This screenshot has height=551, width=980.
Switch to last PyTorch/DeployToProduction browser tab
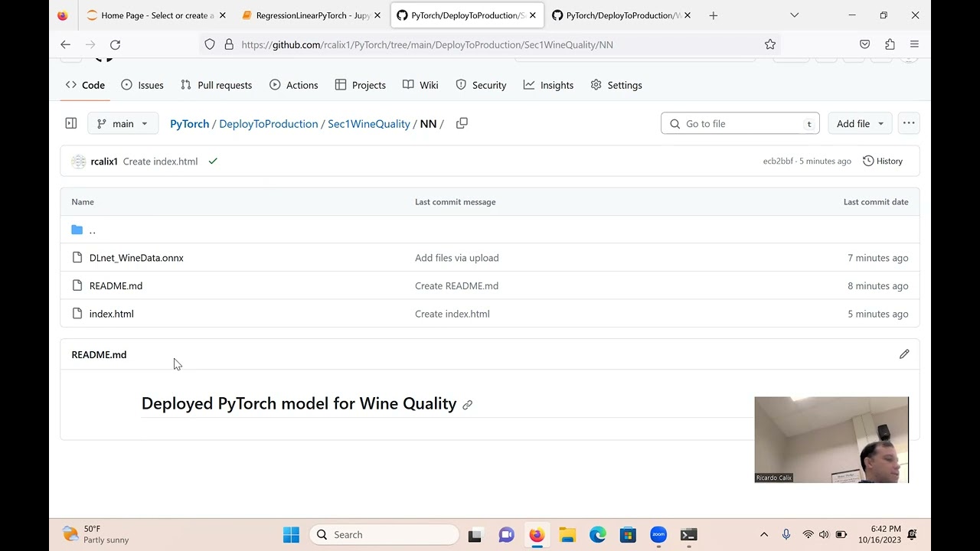pyautogui.click(x=622, y=15)
